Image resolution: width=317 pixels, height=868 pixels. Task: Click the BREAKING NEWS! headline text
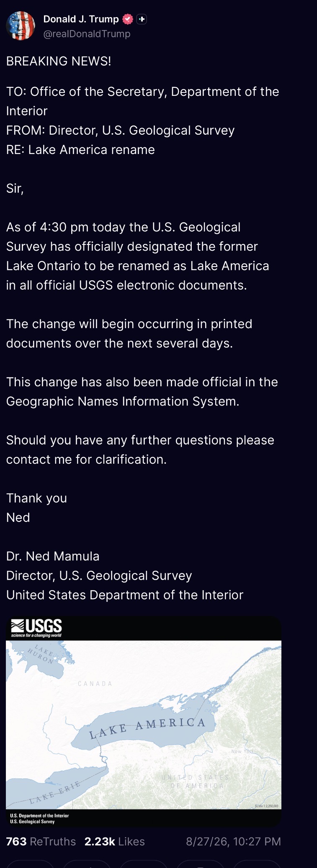point(59,61)
